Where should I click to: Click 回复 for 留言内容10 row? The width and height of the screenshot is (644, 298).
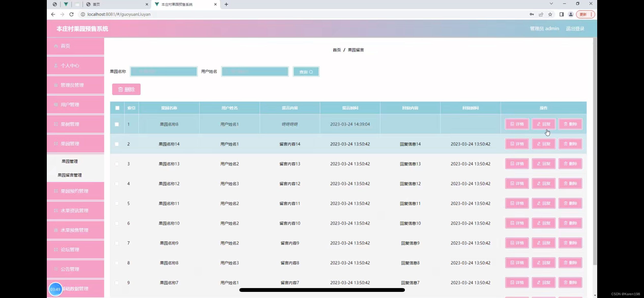(x=544, y=223)
